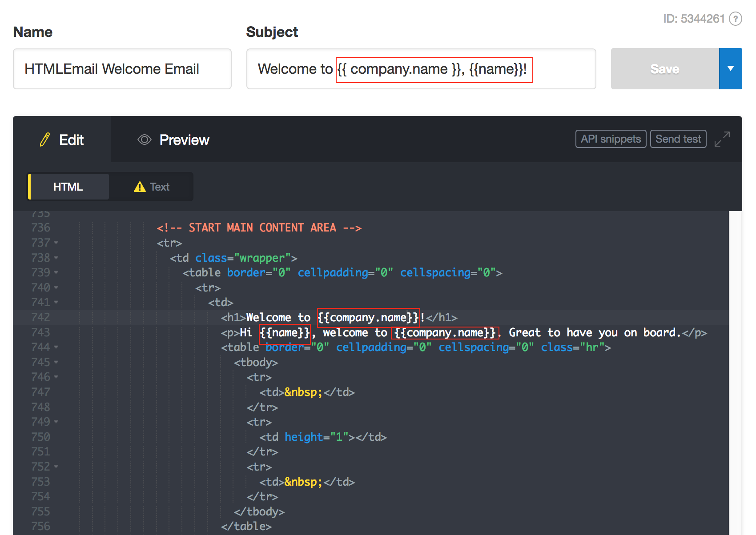Click into the Name input field
The height and width of the screenshot is (535, 756).
pyautogui.click(x=122, y=69)
